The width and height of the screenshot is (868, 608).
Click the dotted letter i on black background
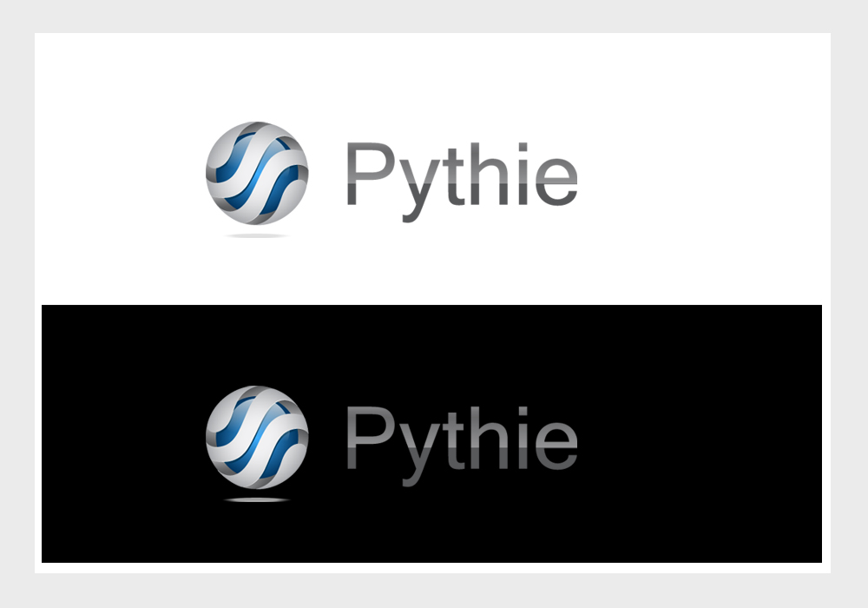523,438
